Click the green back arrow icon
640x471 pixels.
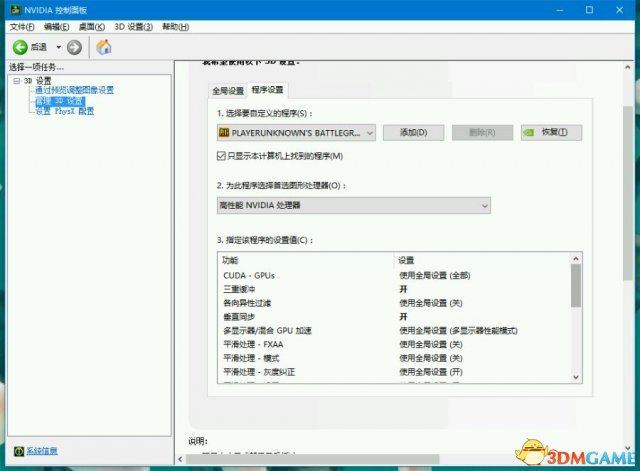pyautogui.click(x=20, y=47)
